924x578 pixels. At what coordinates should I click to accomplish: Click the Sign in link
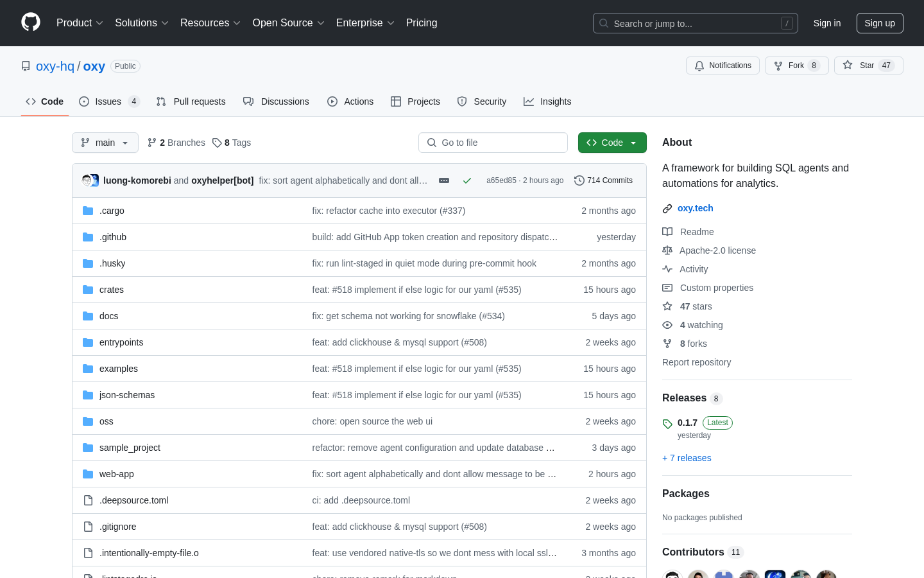(x=827, y=23)
